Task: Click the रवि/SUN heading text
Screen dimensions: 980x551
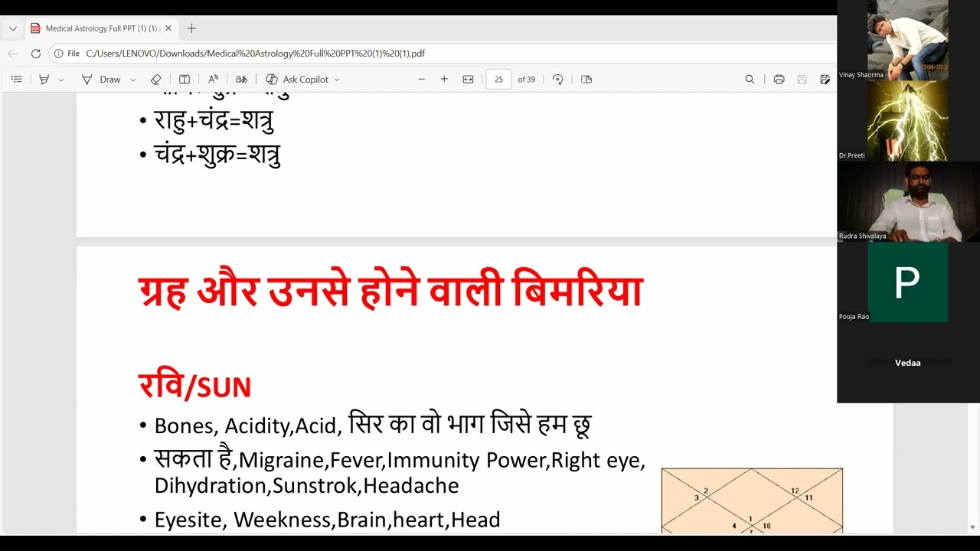Action: pyautogui.click(x=194, y=386)
